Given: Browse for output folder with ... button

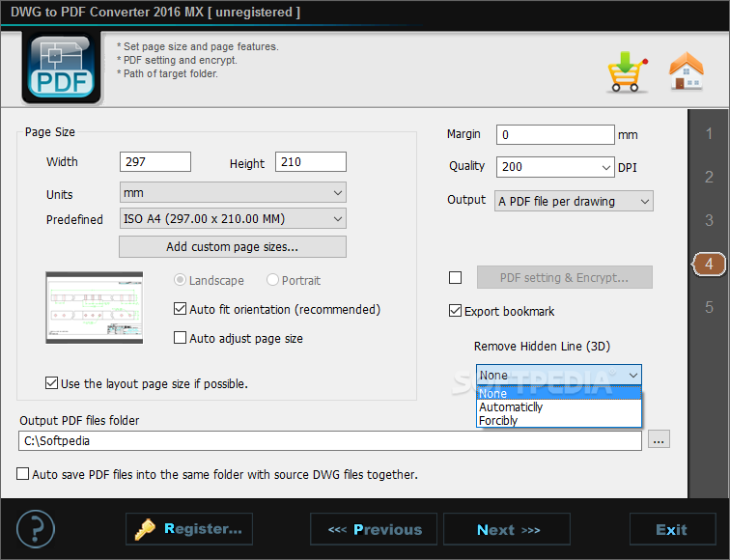Looking at the screenshot, I should (x=659, y=439).
